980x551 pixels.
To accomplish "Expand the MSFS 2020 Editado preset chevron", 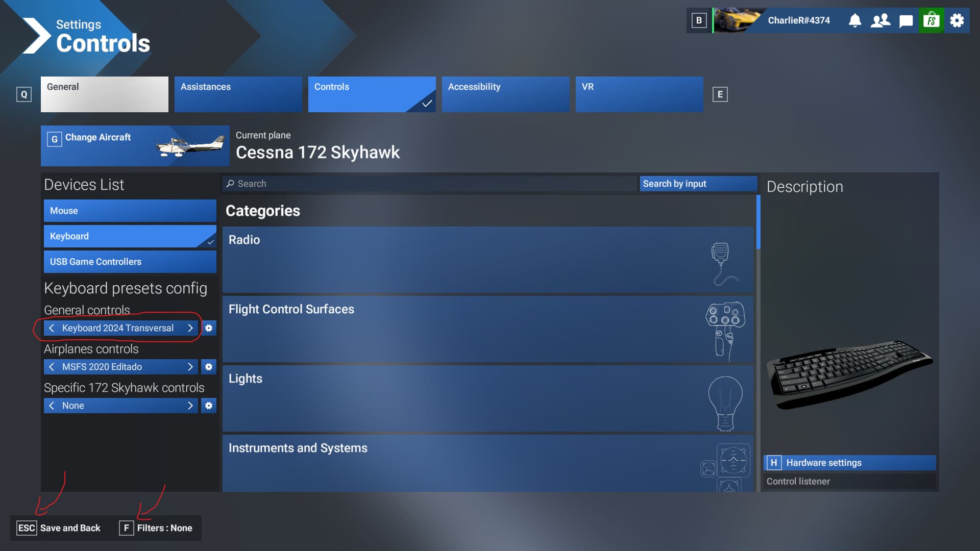I will coord(190,367).
